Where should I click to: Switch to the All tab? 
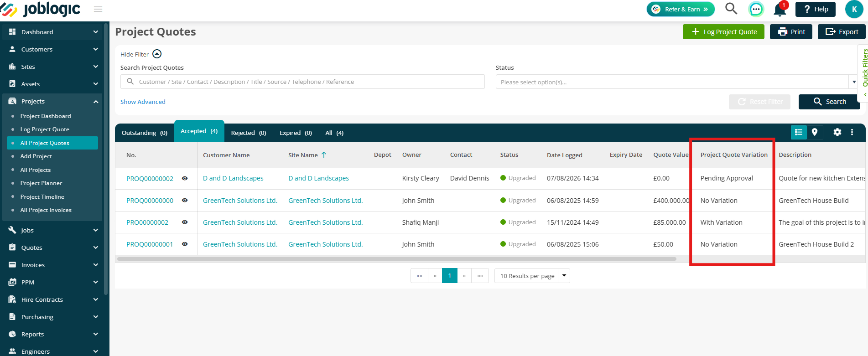coord(334,133)
